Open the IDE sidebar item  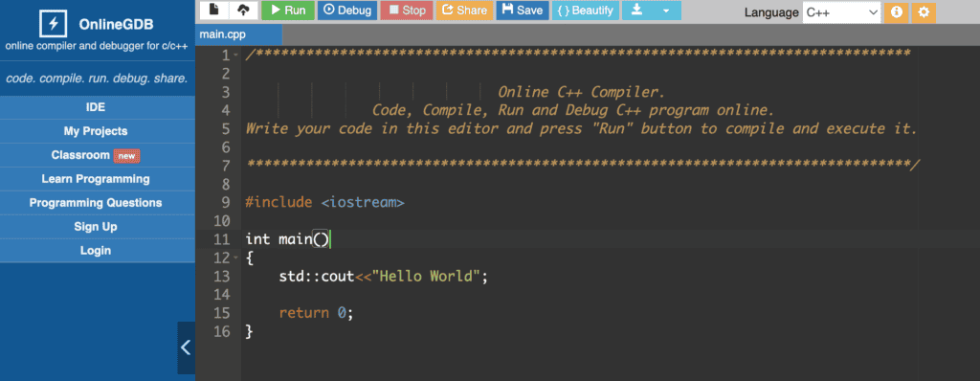click(x=96, y=107)
